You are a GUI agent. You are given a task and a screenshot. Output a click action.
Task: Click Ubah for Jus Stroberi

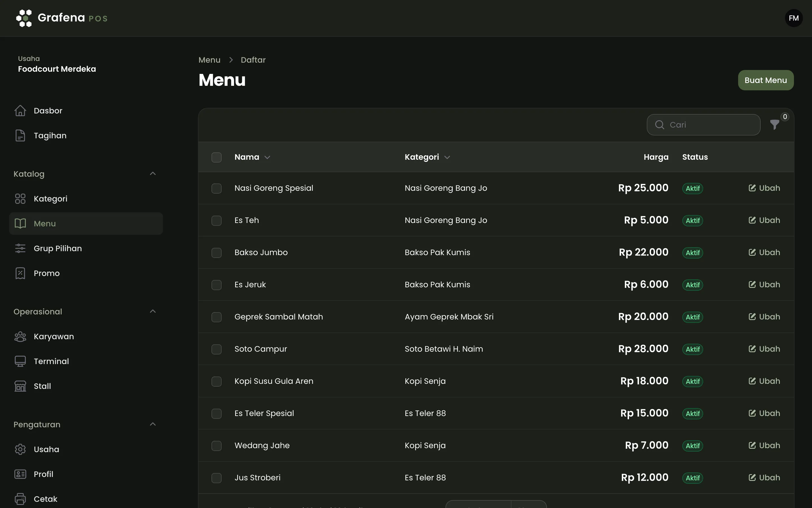pos(764,478)
